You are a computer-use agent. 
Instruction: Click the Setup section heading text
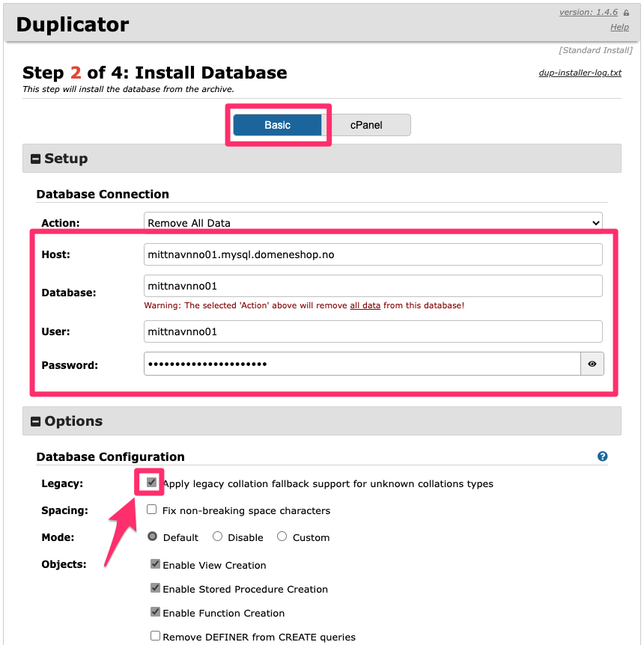(x=66, y=159)
